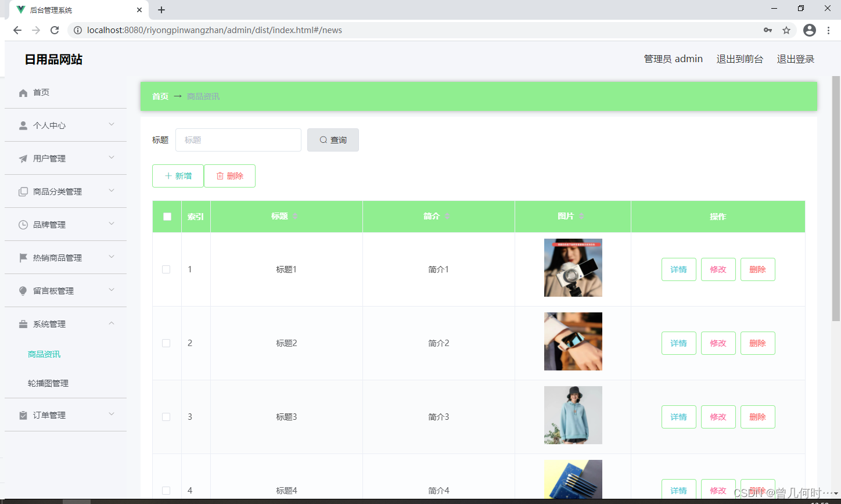Click 详情 for the 标题1 row
This screenshot has width=841, height=504.
(x=679, y=269)
